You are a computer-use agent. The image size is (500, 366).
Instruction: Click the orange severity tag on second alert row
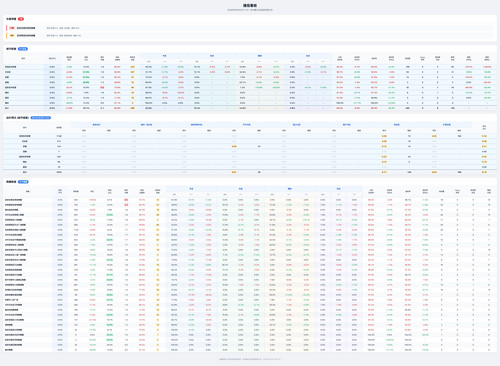click(12, 35)
